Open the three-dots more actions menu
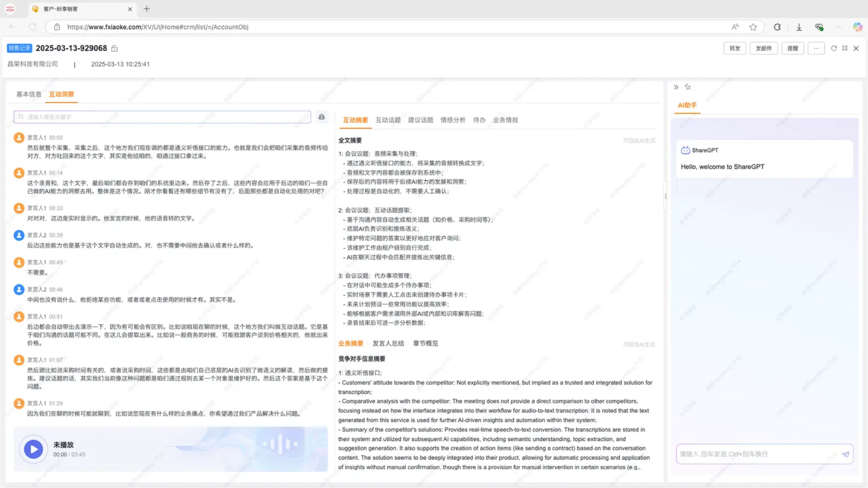The image size is (868, 488). pos(816,48)
